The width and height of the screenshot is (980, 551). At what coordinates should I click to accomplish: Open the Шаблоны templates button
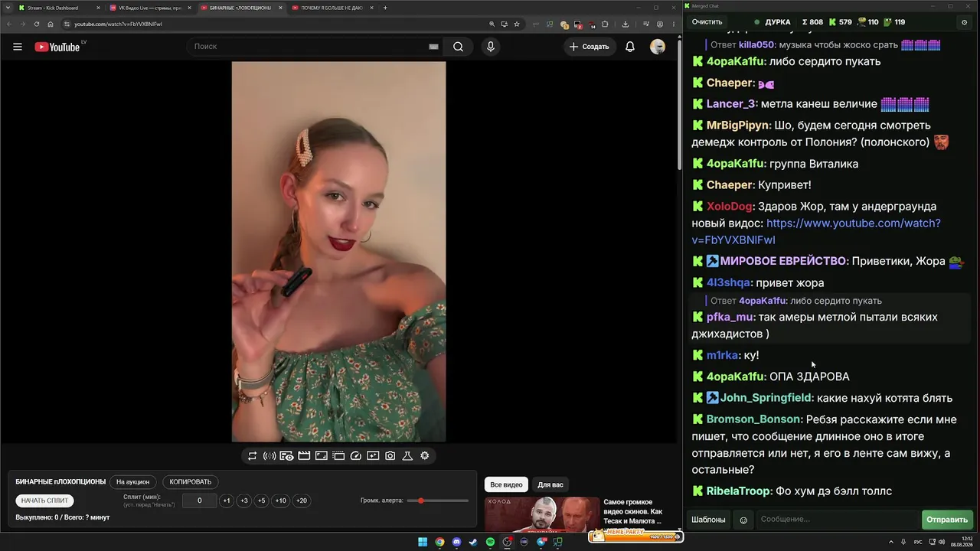708,520
